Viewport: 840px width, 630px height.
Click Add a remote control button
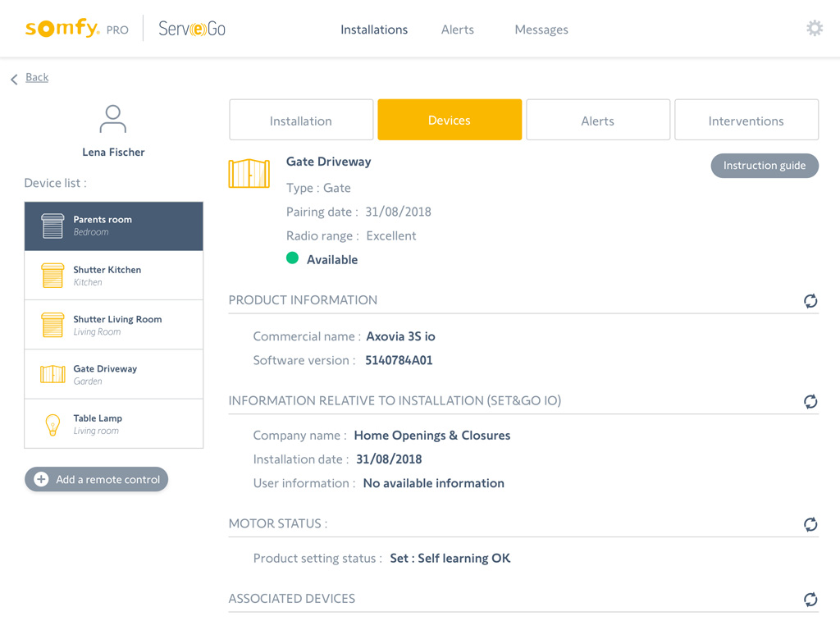(97, 480)
